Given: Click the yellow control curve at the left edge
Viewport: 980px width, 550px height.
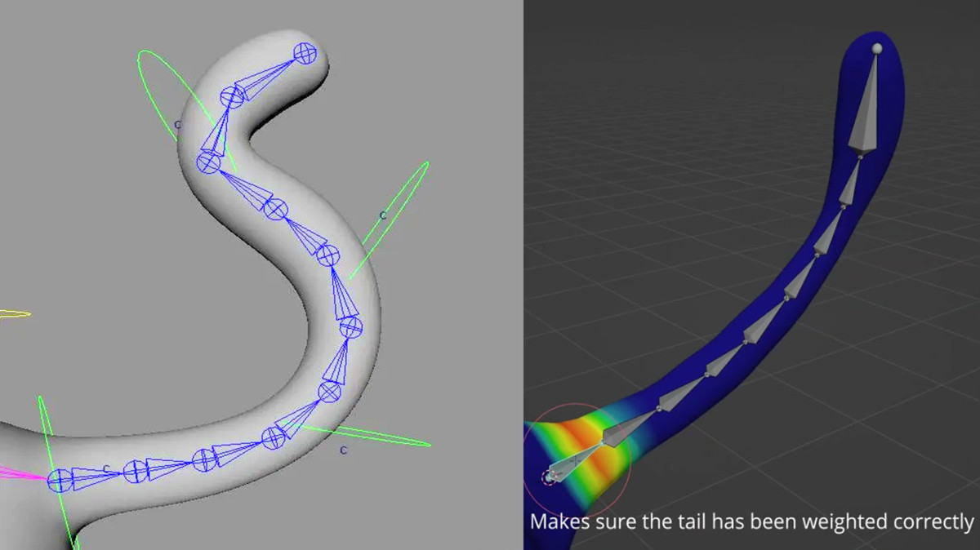Looking at the screenshot, I should coord(14,313).
